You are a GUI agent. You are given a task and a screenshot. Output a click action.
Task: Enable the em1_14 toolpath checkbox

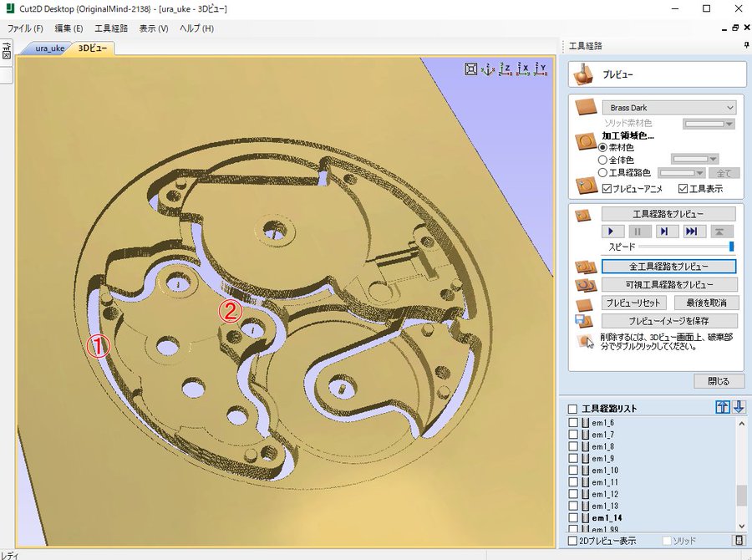click(572, 518)
